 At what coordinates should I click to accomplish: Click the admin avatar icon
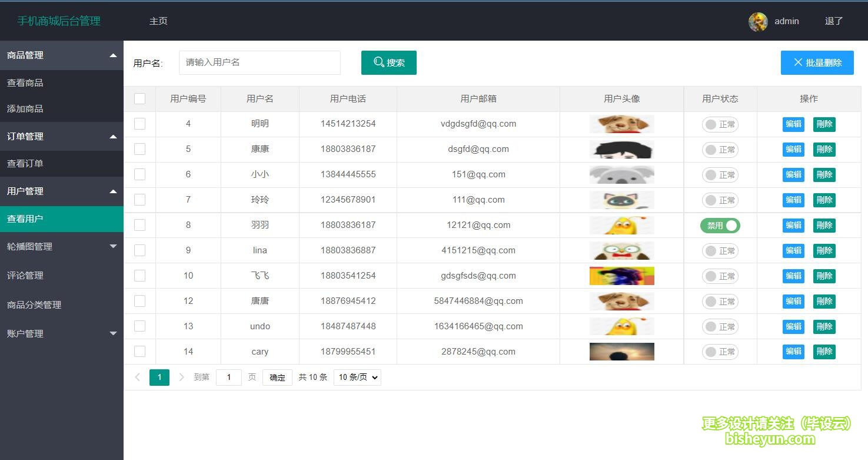tap(757, 21)
